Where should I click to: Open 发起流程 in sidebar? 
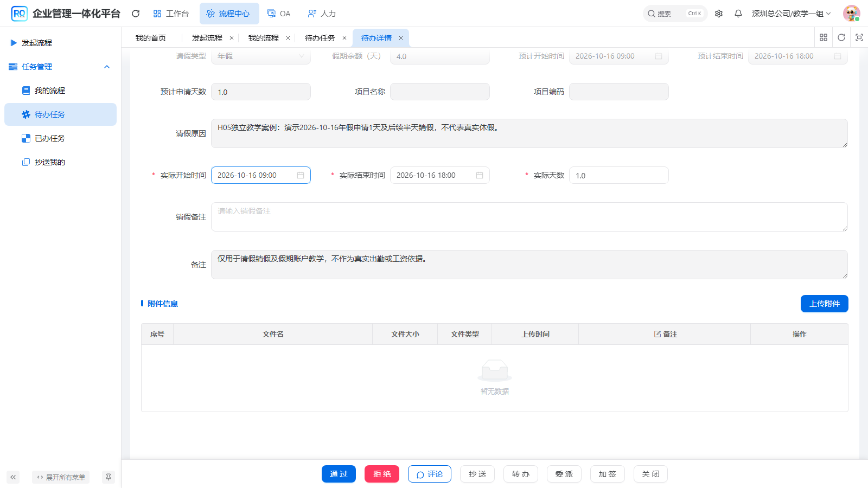pyautogui.click(x=60, y=43)
